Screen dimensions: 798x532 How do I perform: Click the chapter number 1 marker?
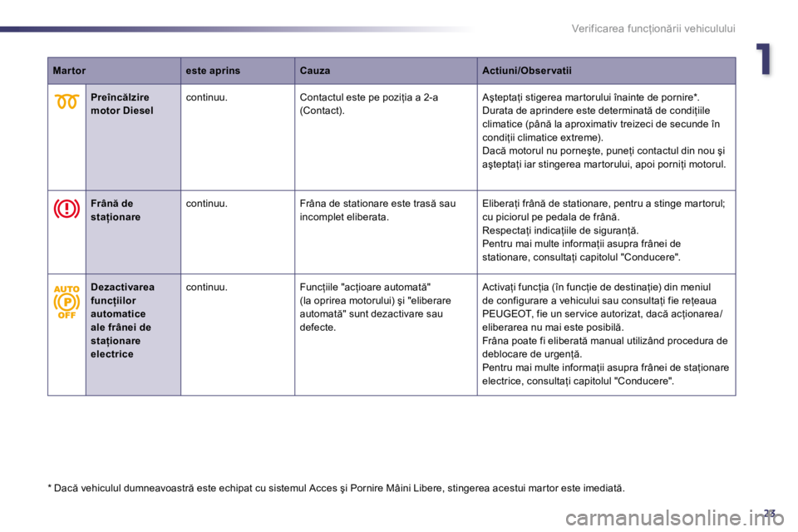[x=763, y=60]
